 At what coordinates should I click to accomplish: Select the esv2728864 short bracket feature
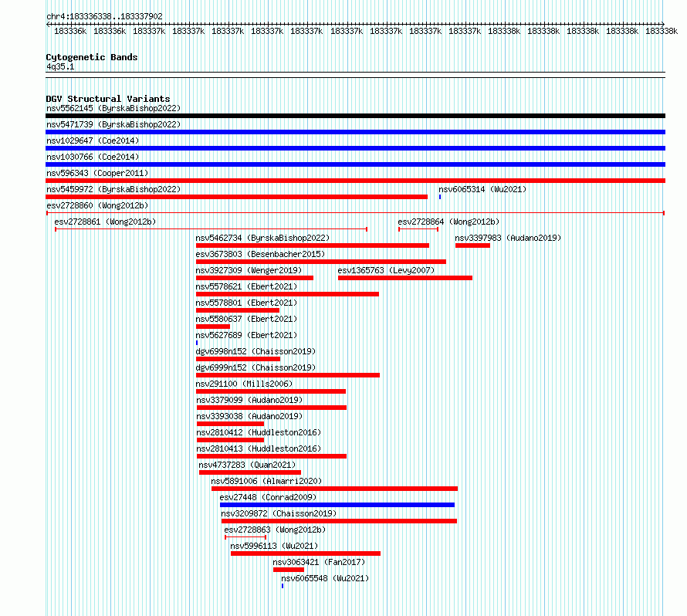pos(418,229)
